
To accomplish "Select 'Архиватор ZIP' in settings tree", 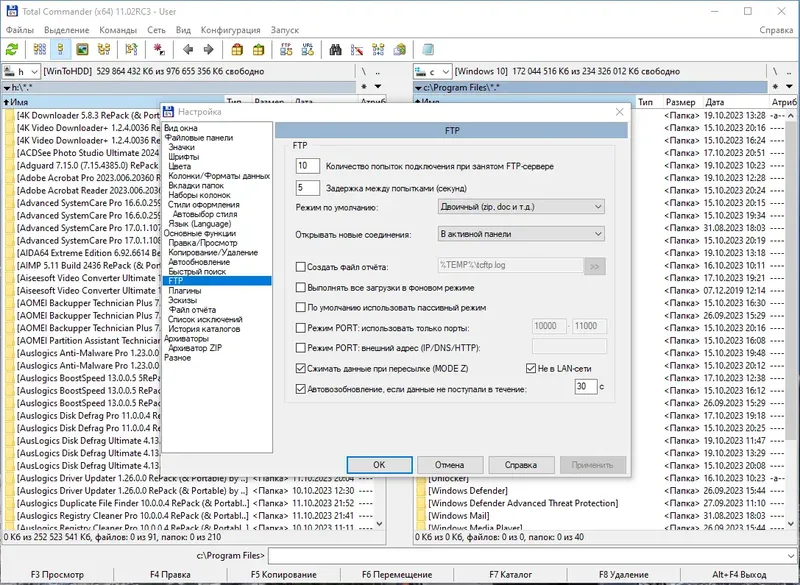I will point(195,348).
